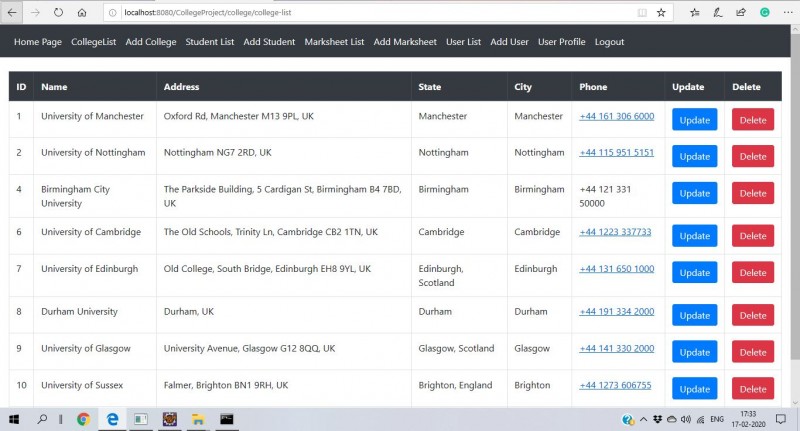800x431 pixels.
Task: Click Logout in the navbar
Action: click(x=609, y=42)
